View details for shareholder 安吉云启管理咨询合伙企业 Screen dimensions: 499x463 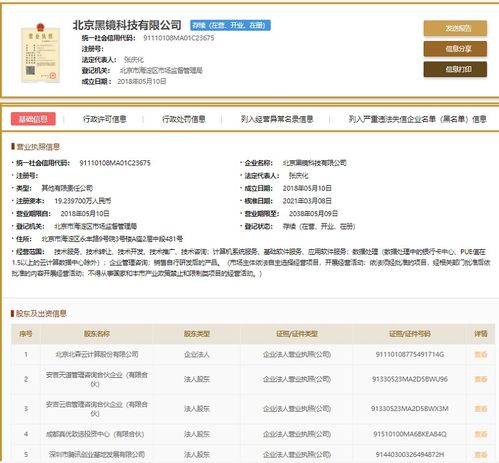click(x=480, y=409)
